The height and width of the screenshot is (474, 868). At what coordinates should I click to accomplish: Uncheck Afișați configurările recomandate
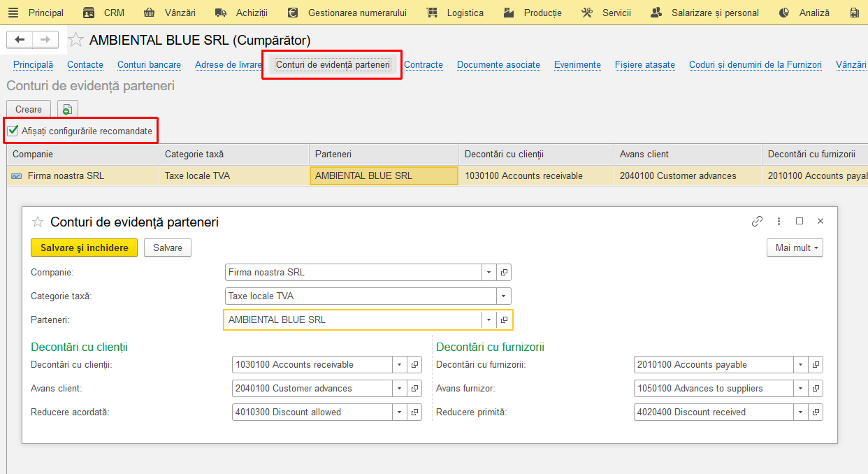point(13,131)
